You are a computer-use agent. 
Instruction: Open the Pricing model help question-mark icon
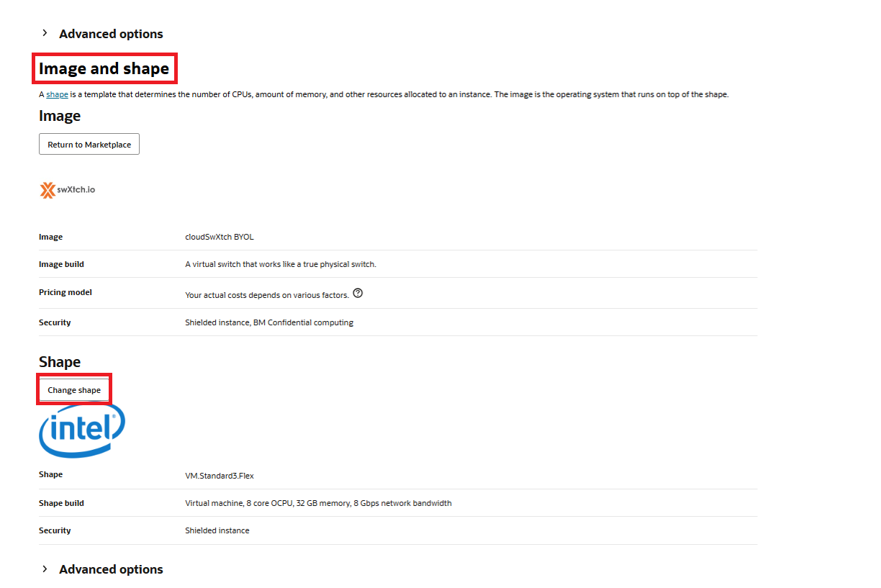(x=358, y=294)
